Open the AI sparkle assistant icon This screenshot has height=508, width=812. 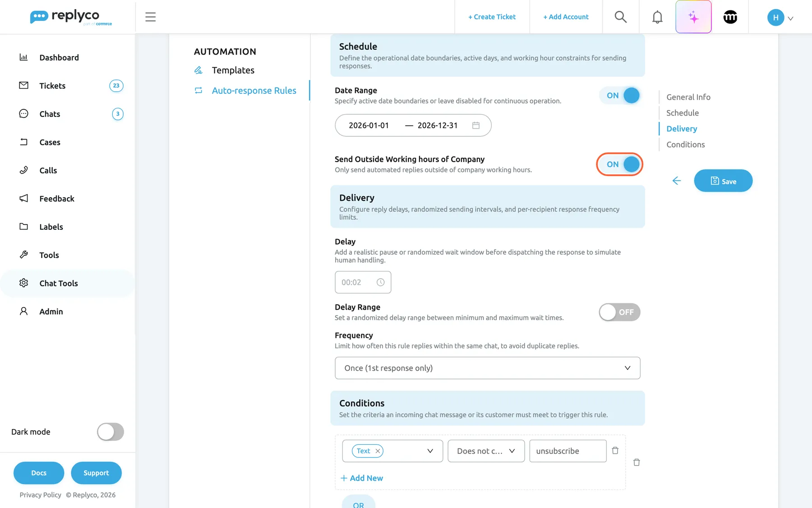click(693, 17)
